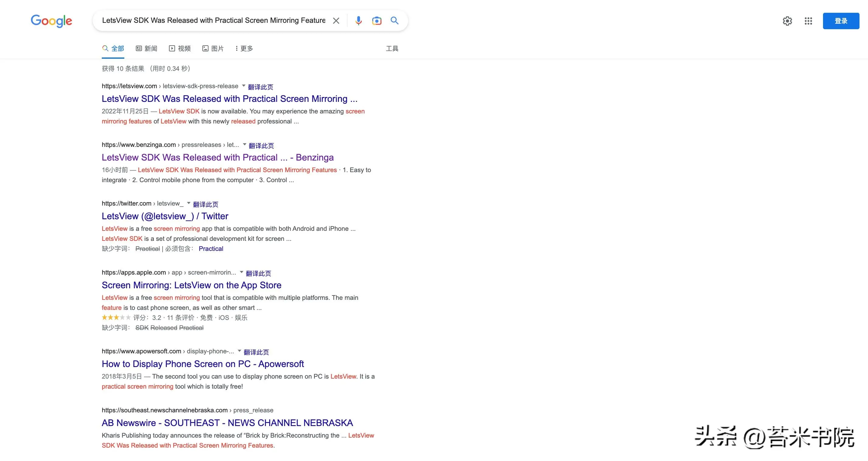Expand dropdown arrow next to twitter.com URL
The width and height of the screenshot is (868, 461).
pyautogui.click(x=189, y=203)
